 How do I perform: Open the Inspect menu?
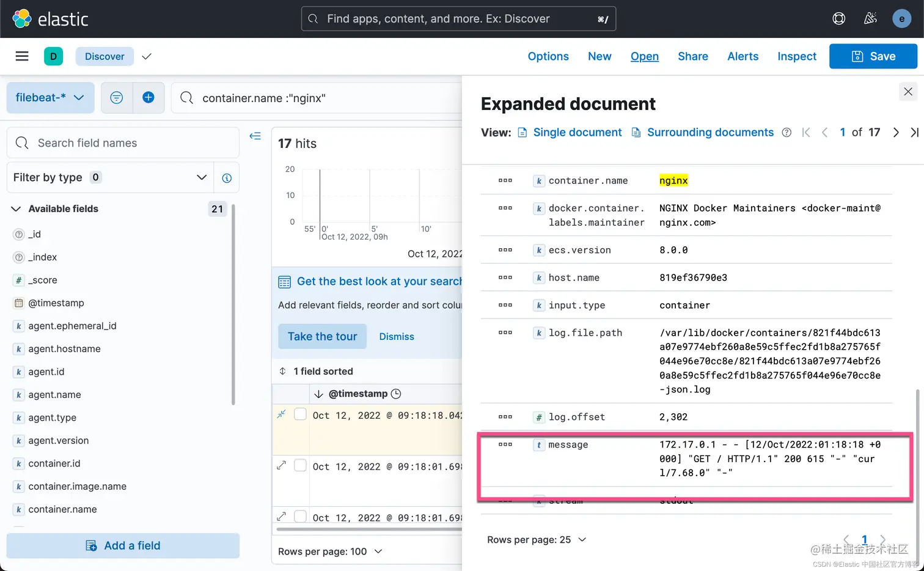coord(797,56)
